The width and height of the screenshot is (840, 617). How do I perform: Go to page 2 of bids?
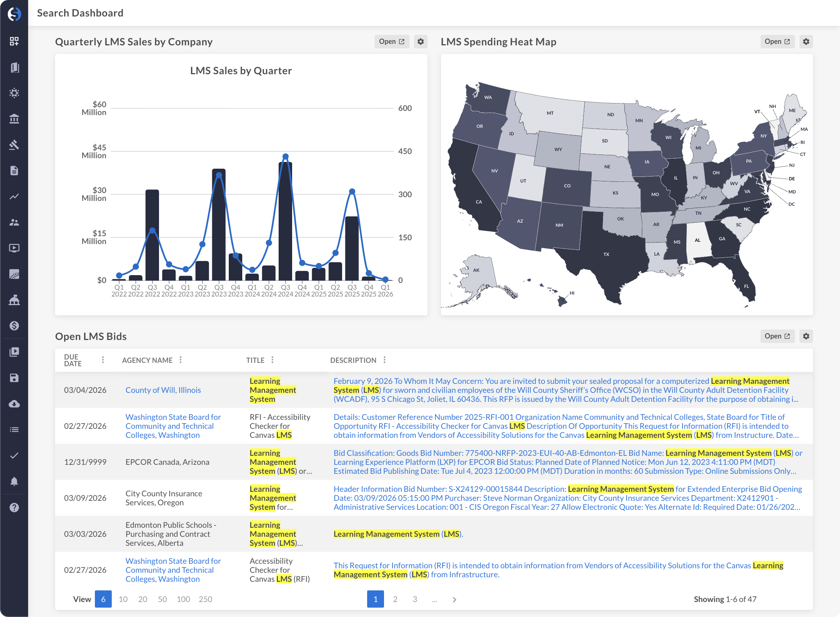point(395,599)
